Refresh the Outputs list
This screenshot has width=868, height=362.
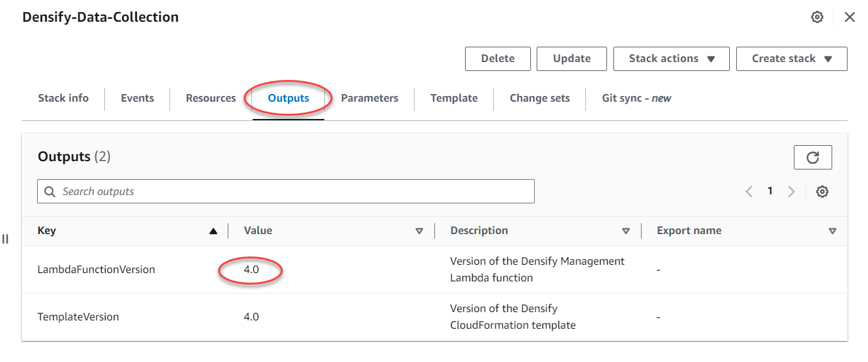[x=812, y=157]
